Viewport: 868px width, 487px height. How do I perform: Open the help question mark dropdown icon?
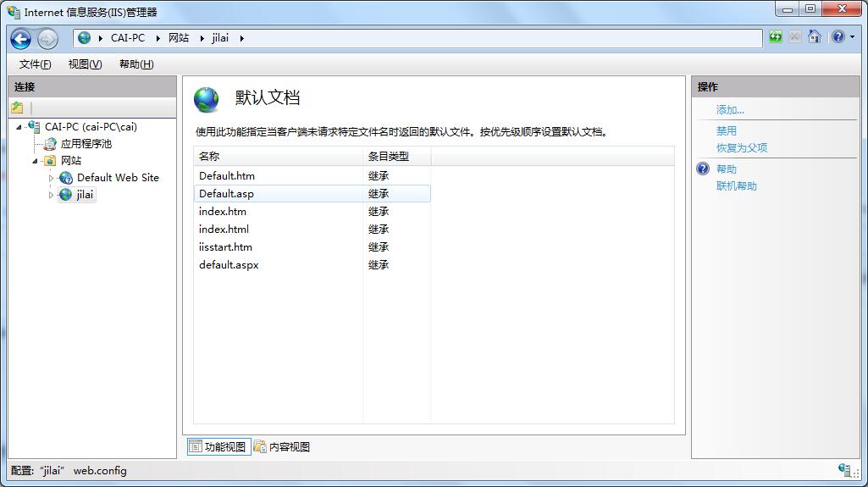[x=838, y=37]
